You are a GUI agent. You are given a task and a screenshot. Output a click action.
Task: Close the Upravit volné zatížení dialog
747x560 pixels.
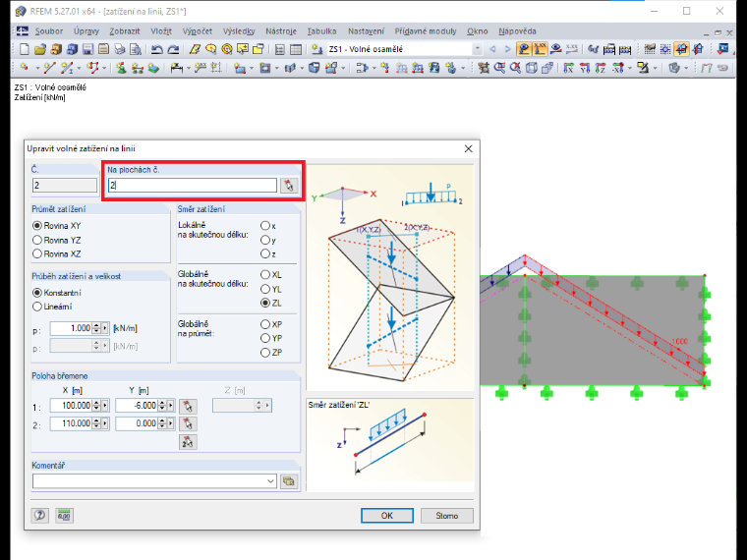point(468,148)
